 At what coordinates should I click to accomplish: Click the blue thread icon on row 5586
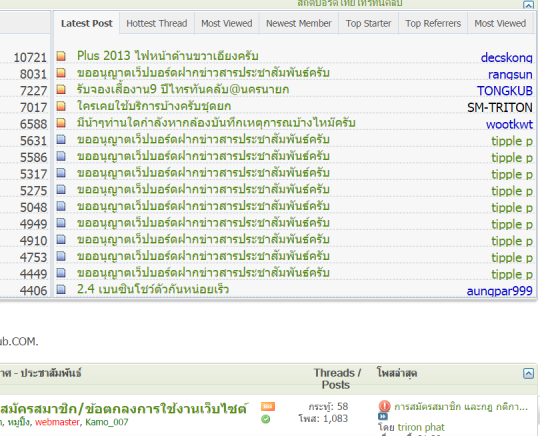click(x=61, y=156)
